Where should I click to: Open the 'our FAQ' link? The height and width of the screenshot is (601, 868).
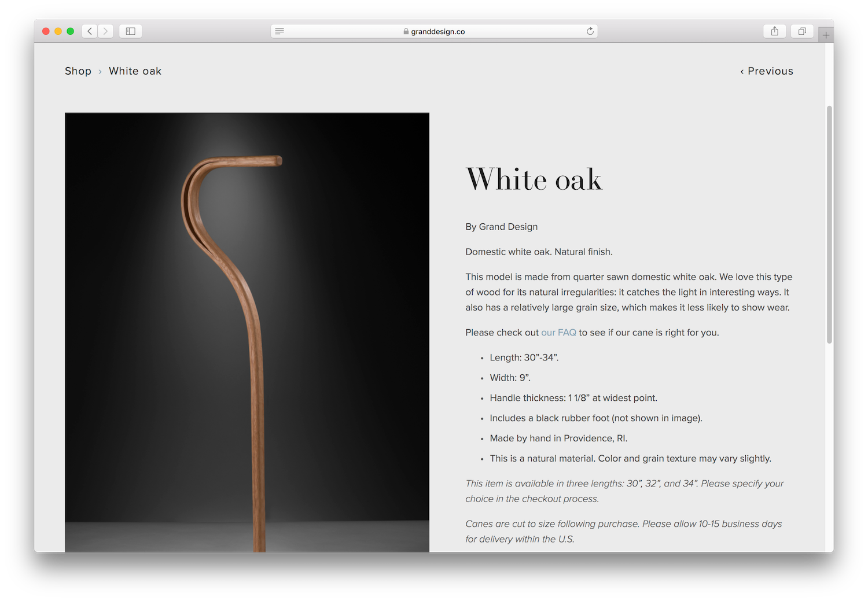pyautogui.click(x=558, y=333)
